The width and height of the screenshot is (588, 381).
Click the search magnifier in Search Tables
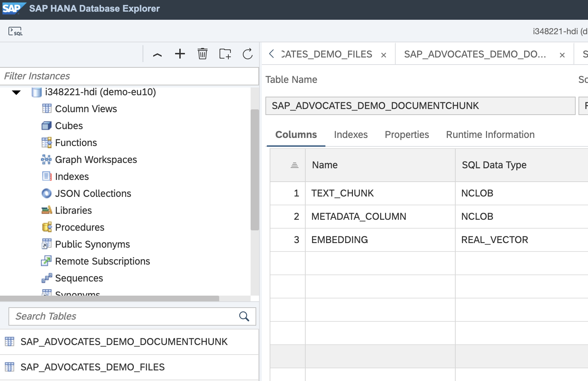tap(244, 316)
